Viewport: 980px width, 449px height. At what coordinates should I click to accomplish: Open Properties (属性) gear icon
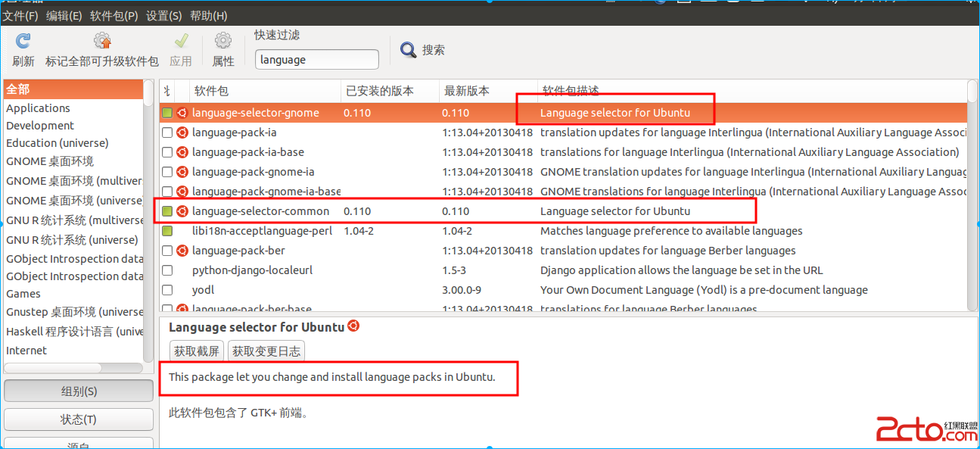pos(223,41)
